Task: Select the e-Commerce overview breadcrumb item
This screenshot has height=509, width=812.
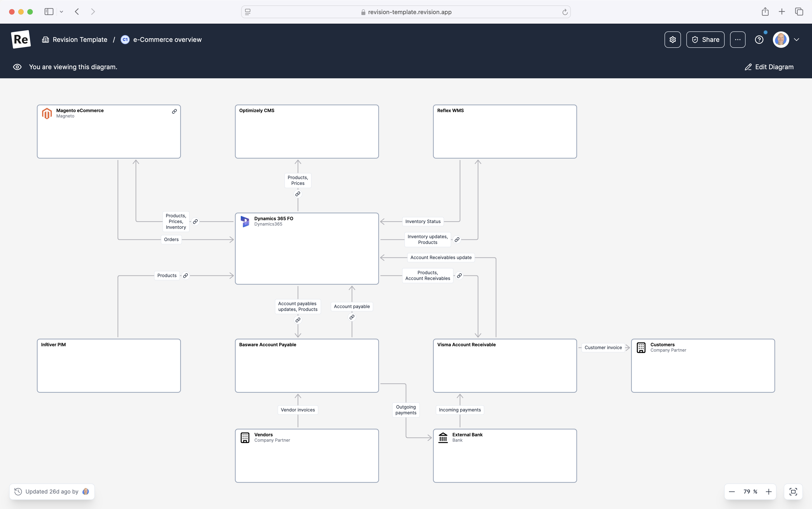Action: point(167,39)
